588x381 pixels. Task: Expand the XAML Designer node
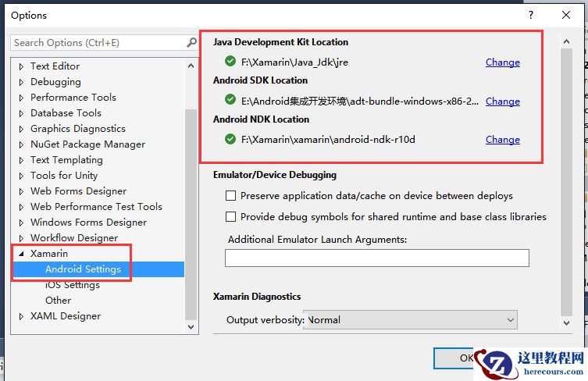coord(21,316)
